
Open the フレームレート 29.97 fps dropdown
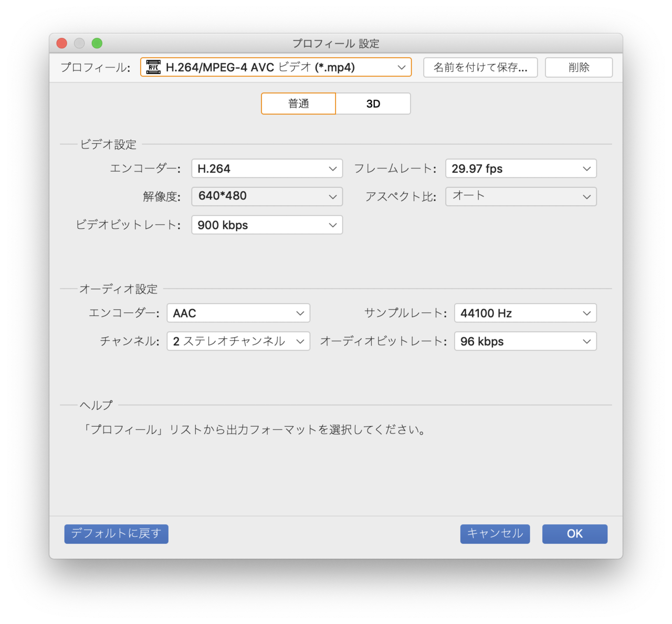pyautogui.click(x=521, y=168)
